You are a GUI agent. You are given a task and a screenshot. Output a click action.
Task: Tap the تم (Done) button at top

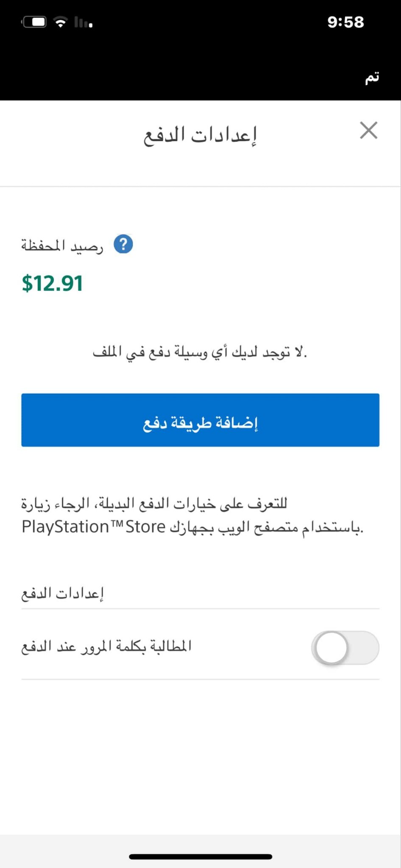coord(372,78)
